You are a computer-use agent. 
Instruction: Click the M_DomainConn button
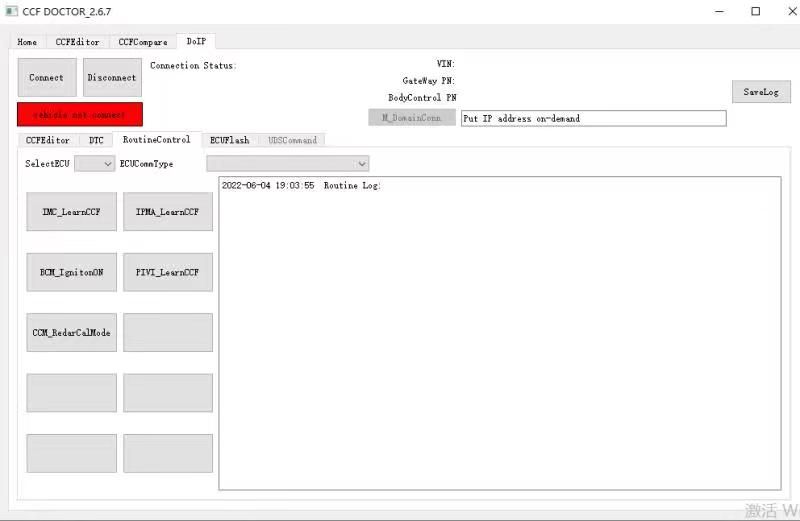pyautogui.click(x=412, y=118)
